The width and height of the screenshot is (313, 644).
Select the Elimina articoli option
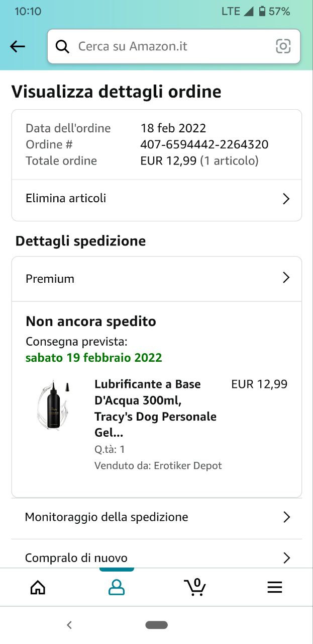point(66,198)
